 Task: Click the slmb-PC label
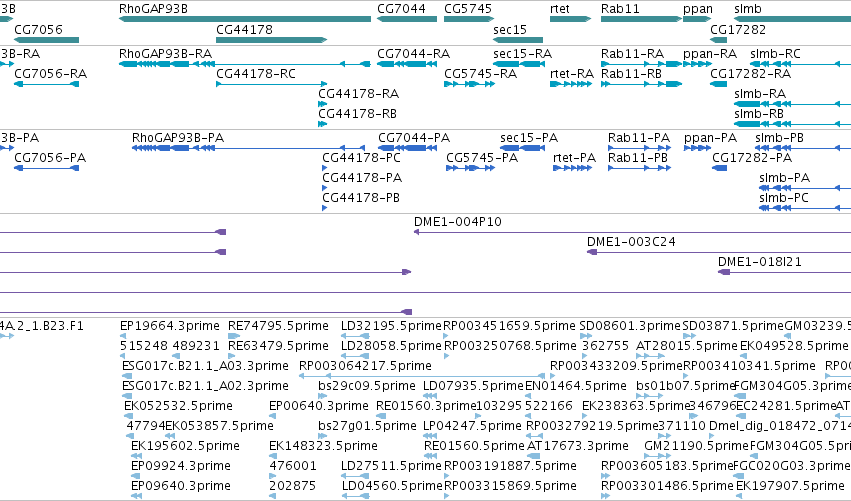784,198
